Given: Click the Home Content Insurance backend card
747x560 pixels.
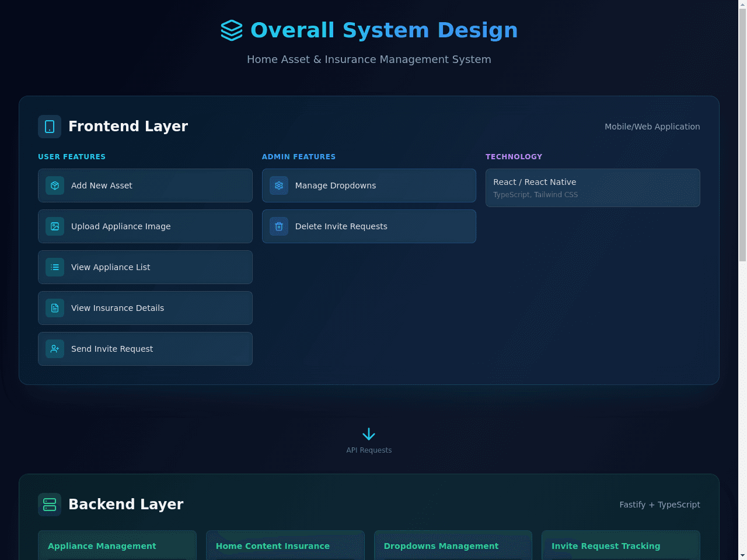Looking at the screenshot, I should [285, 545].
